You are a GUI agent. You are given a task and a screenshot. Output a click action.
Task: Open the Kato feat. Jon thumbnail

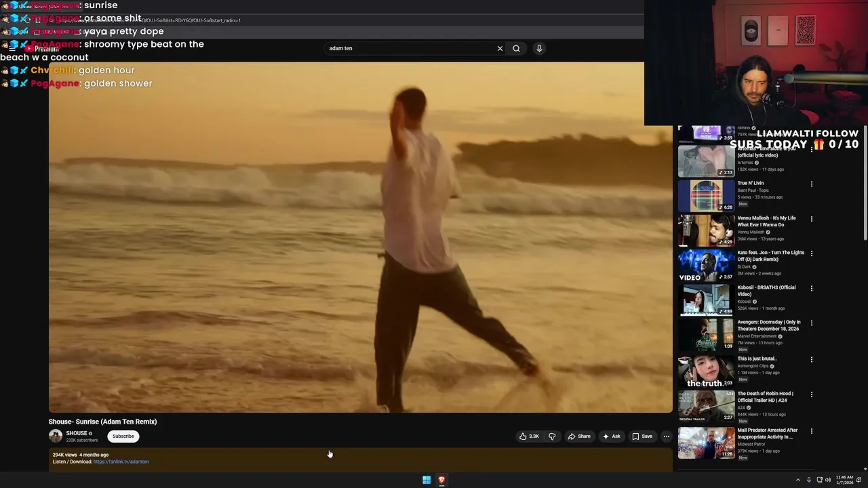point(706,266)
